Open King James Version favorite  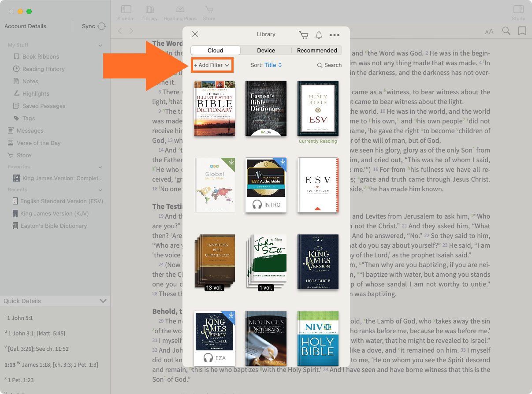pyautogui.click(x=58, y=178)
